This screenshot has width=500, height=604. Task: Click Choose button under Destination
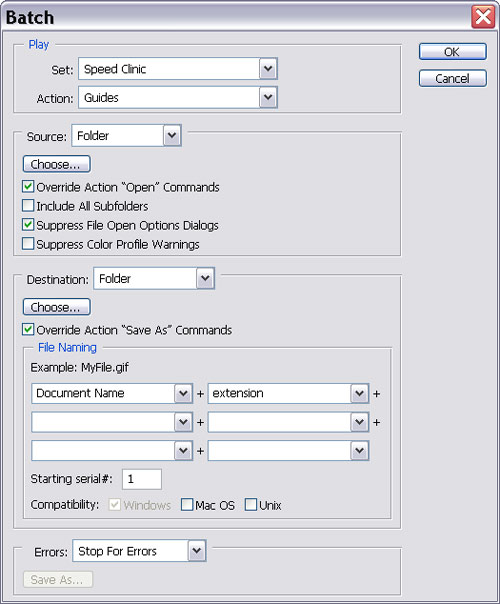tap(57, 307)
